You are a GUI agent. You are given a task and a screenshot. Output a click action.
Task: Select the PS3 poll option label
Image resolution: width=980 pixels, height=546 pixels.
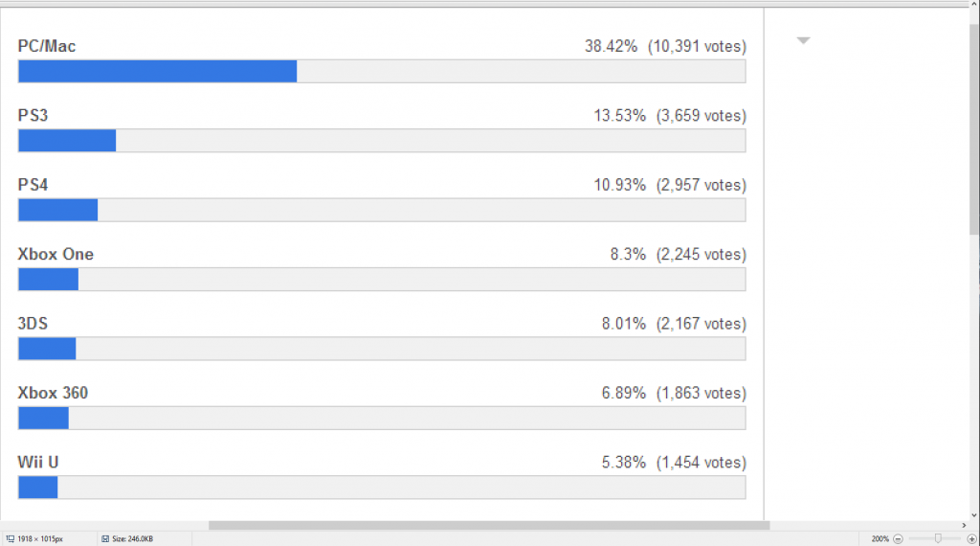33,115
